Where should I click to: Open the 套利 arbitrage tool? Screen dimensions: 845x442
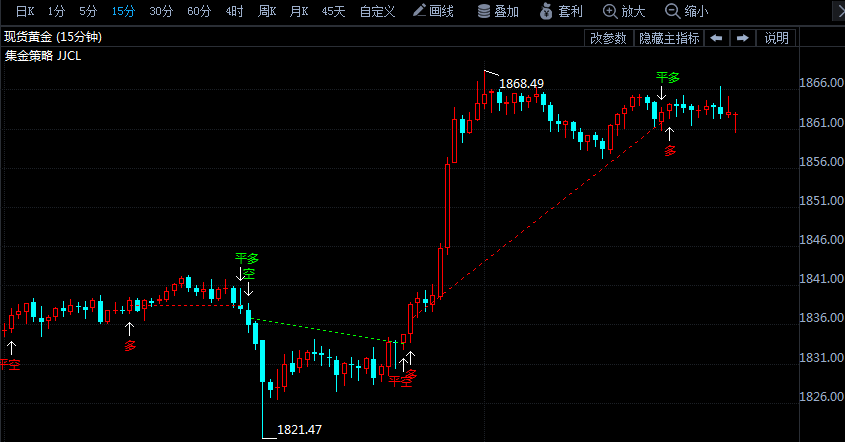pos(561,11)
